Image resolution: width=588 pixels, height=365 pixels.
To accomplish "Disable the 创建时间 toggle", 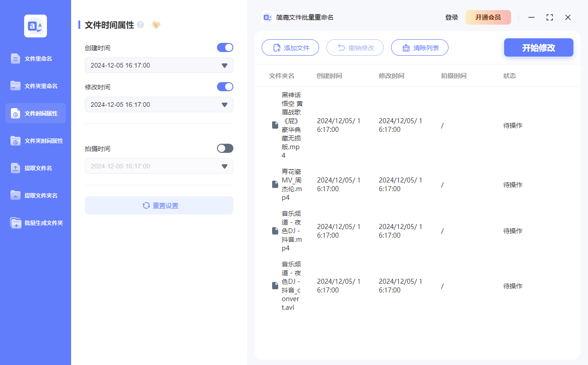I will [x=225, y=47].
